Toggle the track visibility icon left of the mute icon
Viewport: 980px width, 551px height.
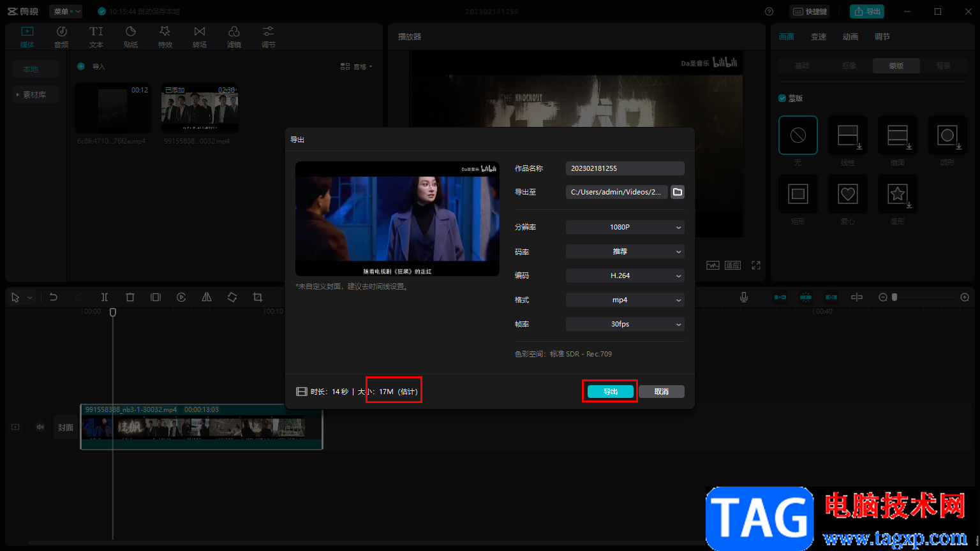coord(15,427)
